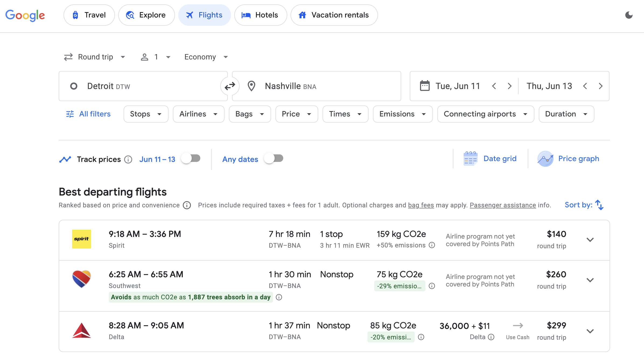
Task: Switch to the Explore tab
Action: 146,15
